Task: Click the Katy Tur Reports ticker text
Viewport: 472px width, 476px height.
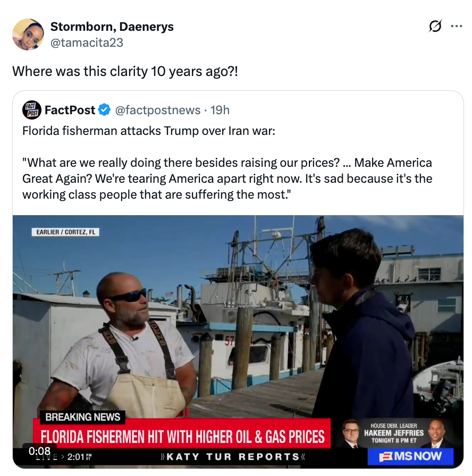Action: [233, 456]
